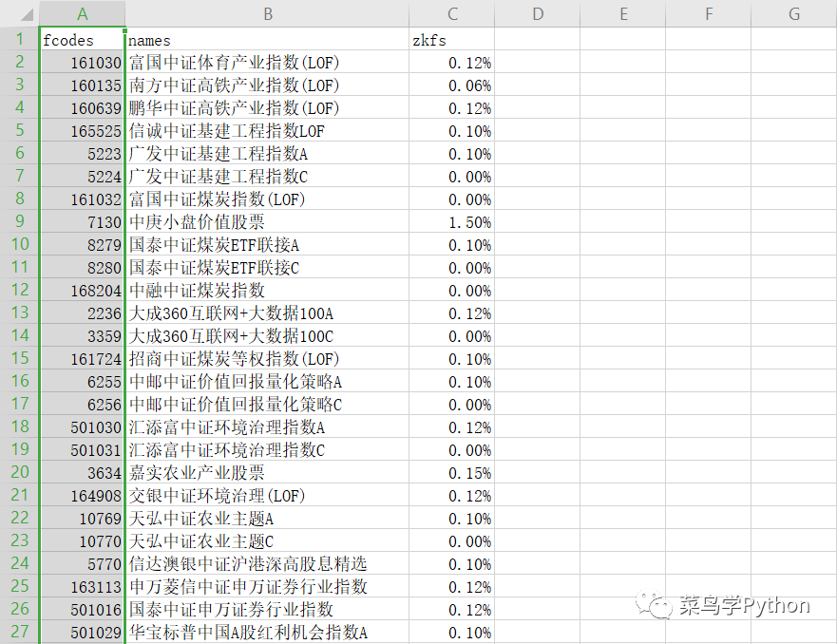The width and height of the screenshot is (837, 644).
Task: Click the zkfs header cell
Action: [452, 40]
